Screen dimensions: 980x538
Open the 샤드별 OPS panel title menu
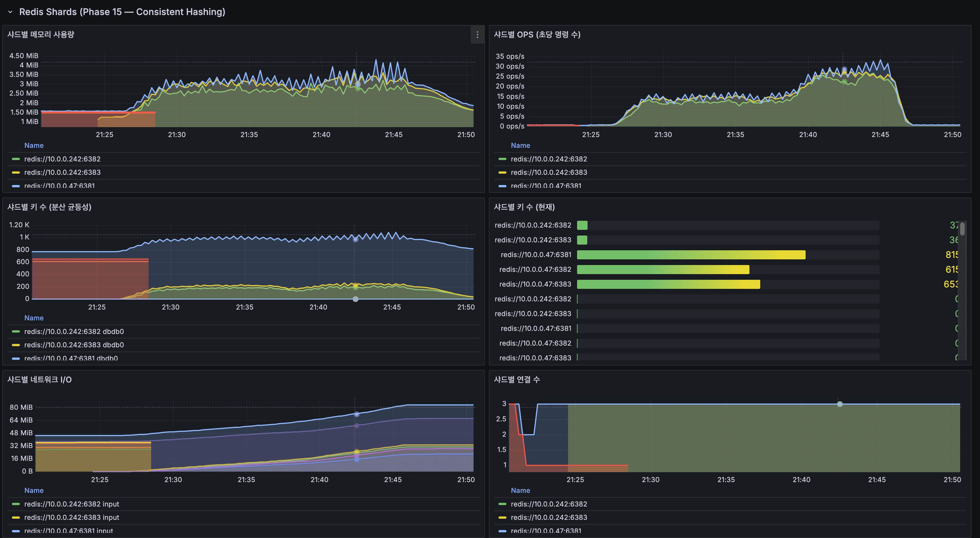tap(537, 35)
